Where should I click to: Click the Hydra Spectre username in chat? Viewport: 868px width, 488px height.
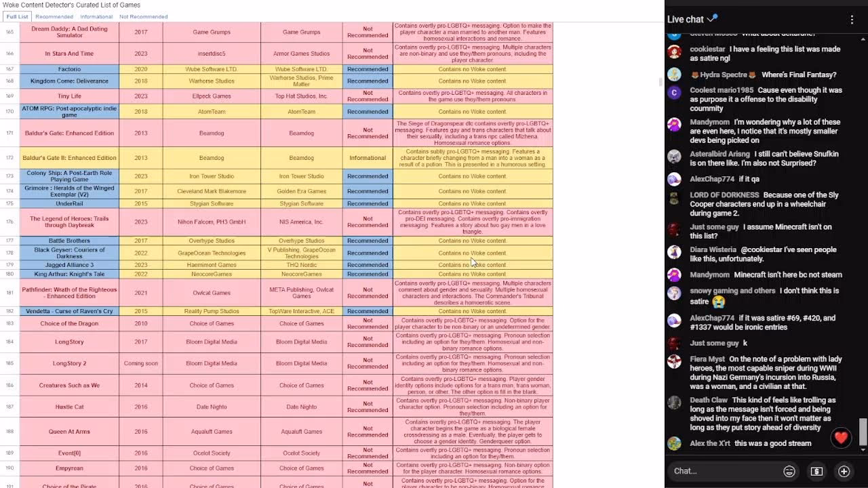pos(724,75)
